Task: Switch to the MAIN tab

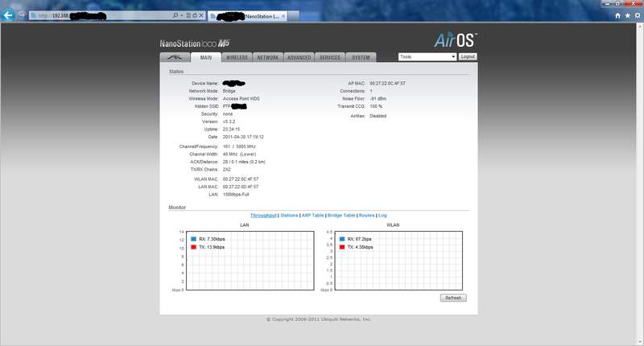Action: (206, 57)
